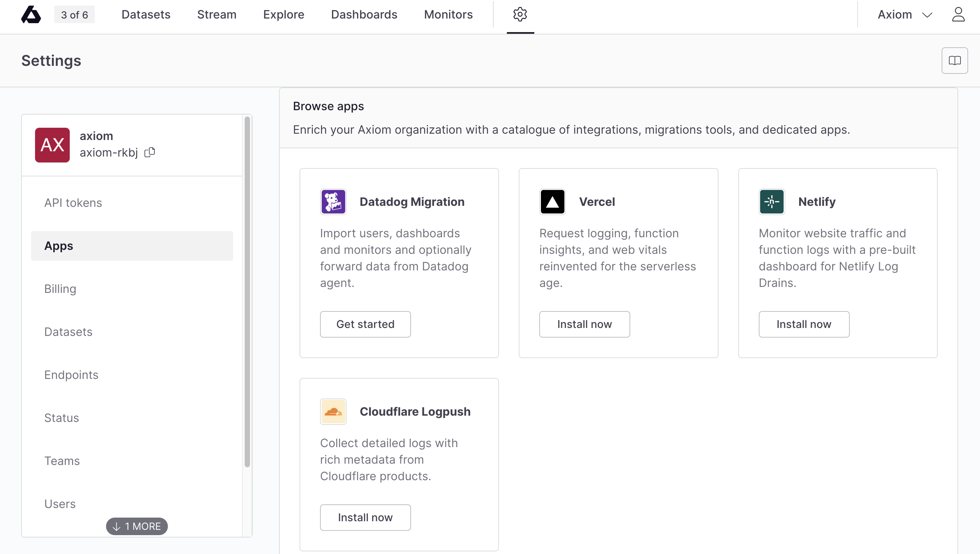This screenshot has width=980, height=554.
Task: Click Get started for Datadog Migration
Action: click(x=365, y=324)
